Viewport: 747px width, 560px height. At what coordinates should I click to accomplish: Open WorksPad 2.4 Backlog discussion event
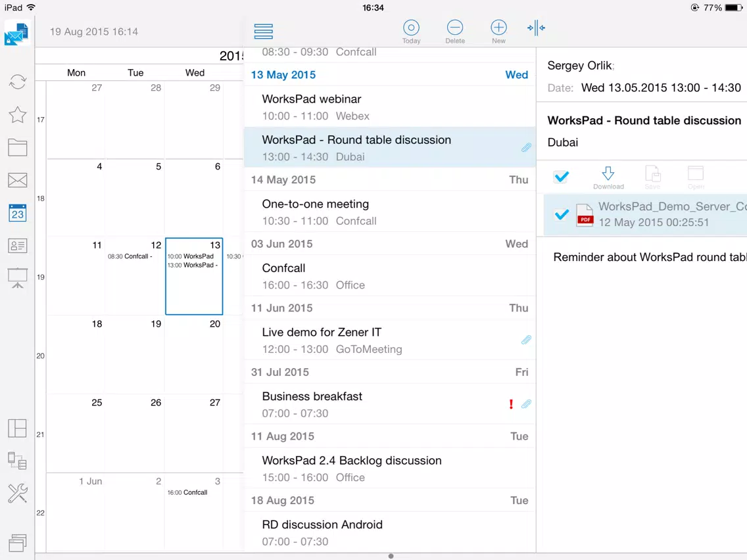pos(390,469)
